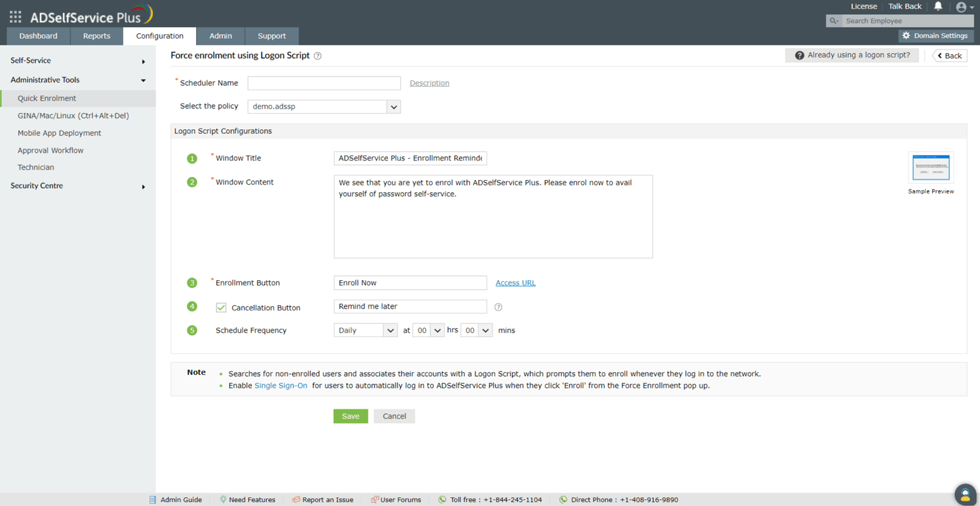Select Quick Enrolment in sidebar

coord(78,99)
